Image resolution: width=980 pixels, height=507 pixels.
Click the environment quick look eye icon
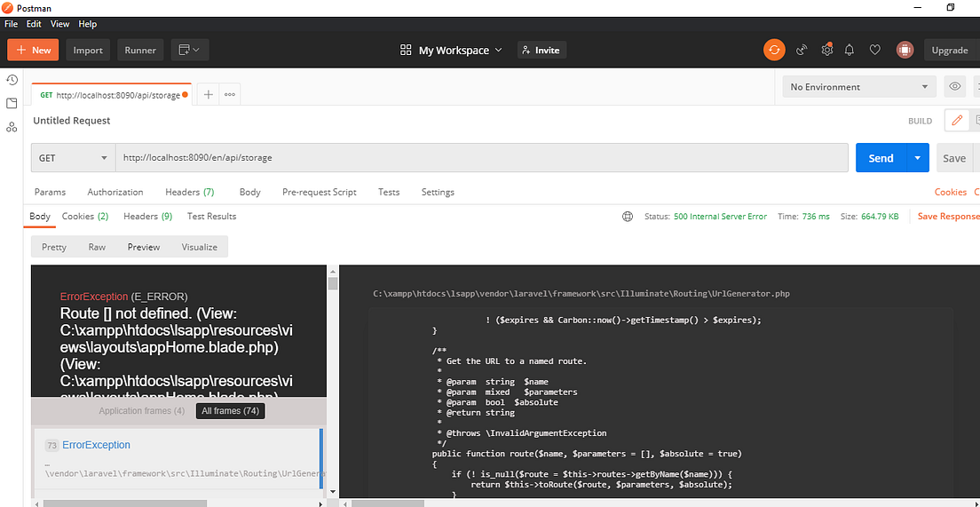pyautogui.click(x=954, y=87)
